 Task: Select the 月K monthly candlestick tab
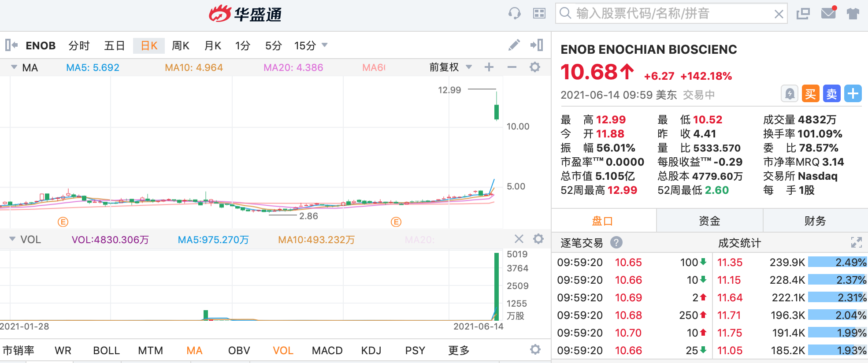[213, 45]
